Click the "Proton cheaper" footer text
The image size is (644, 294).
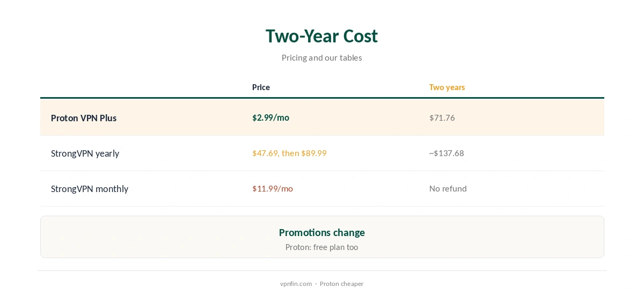tap(341, 284)
